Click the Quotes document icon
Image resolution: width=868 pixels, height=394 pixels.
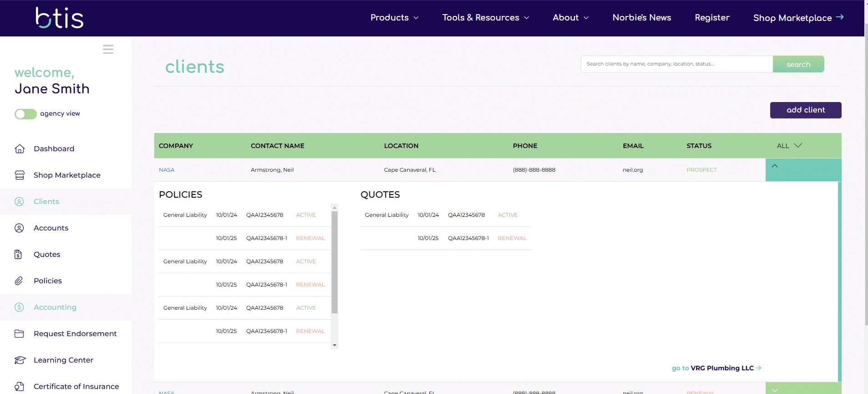[18, 255]
